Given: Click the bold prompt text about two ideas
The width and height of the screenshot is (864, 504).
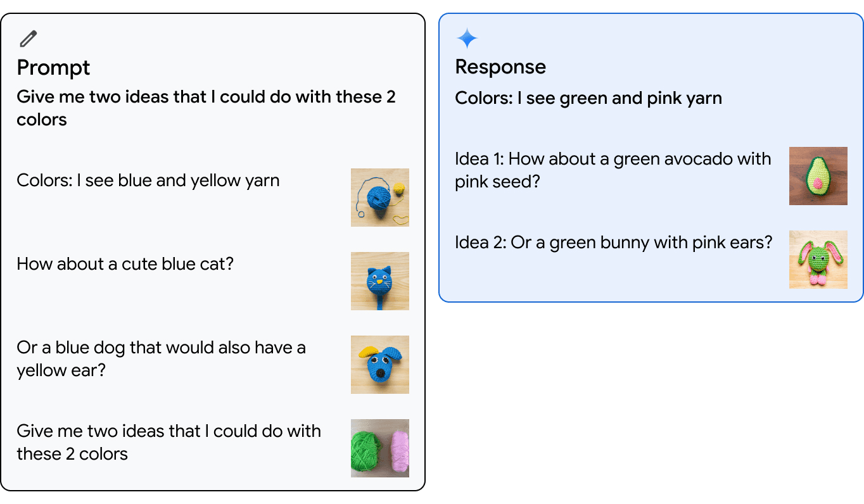Looking at the screenshot, I should [206, 108].
